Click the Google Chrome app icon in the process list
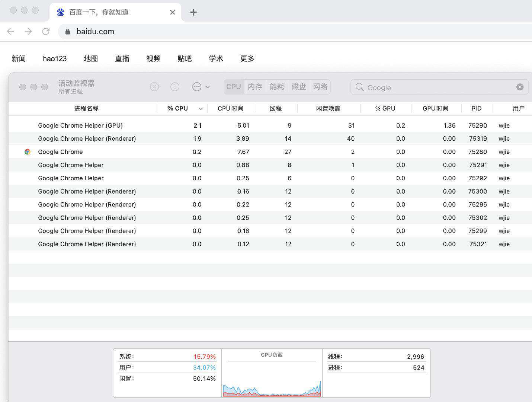 coord(28,152)
